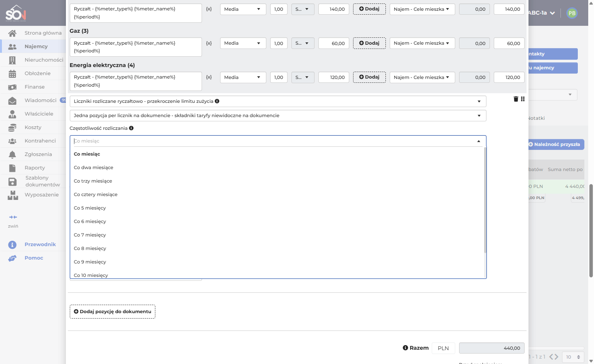The image size is (594, 364).
Task: Click the Zgłoszenia bell icon
Action: pos(12,154)
